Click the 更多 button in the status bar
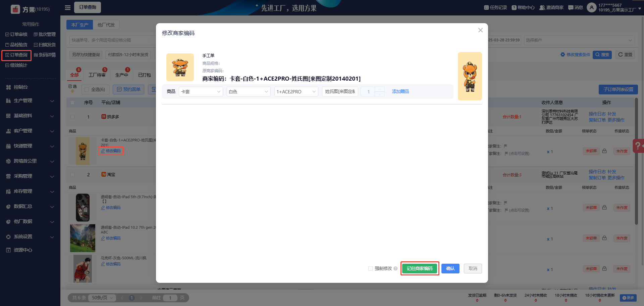This screenshot has height=306, width=644. tap(628, 298)
